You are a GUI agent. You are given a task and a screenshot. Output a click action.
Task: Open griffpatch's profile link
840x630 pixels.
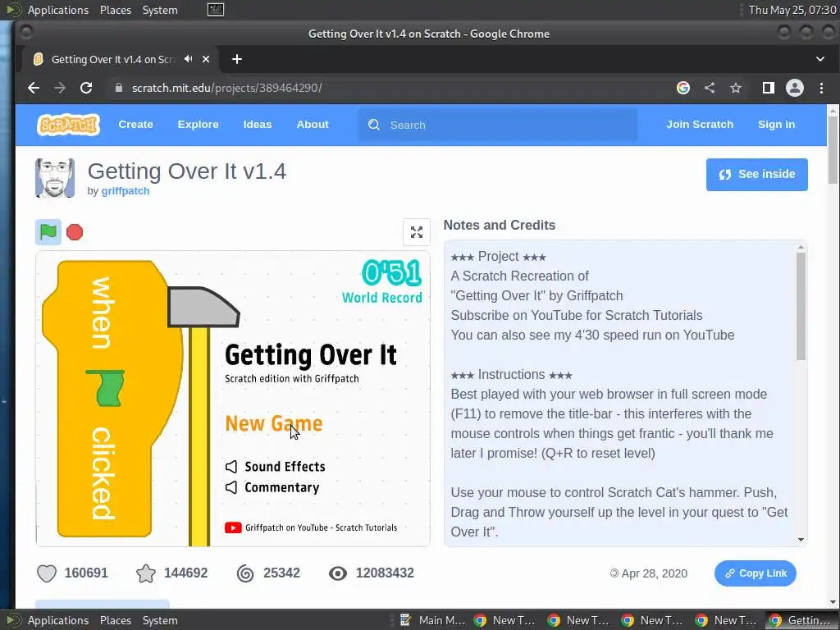pos(126,191)
